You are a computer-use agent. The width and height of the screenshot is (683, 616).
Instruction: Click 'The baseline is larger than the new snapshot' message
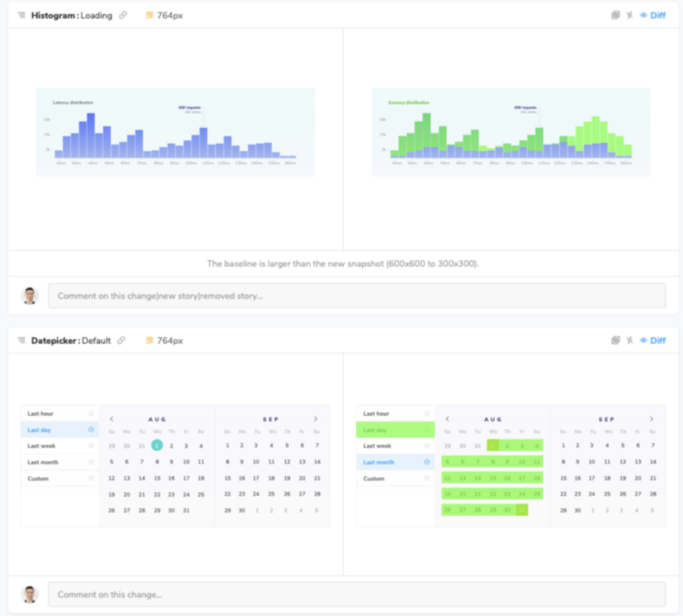coord(343,263)
